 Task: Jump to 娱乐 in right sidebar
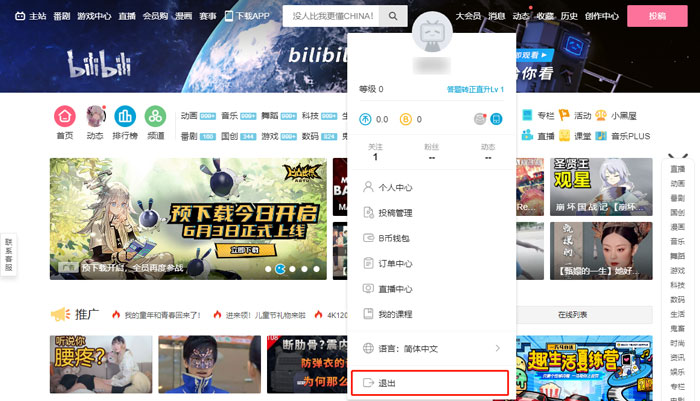tap(677, 372)
